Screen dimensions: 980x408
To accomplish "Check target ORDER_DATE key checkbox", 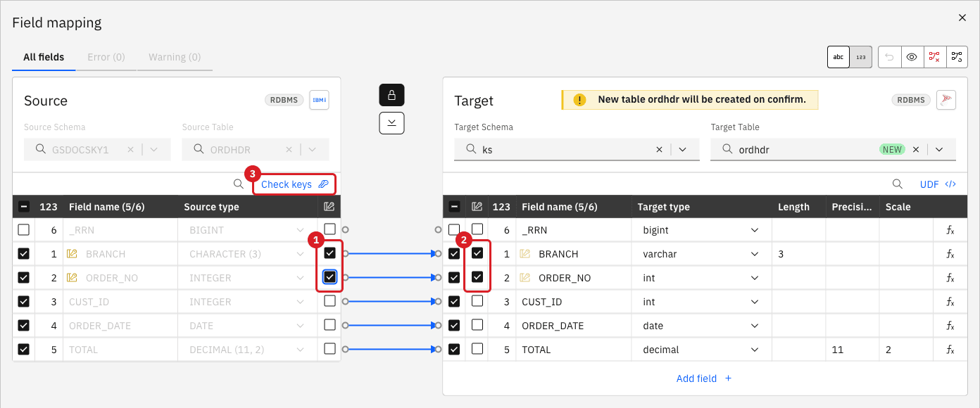I will (477, 325).
